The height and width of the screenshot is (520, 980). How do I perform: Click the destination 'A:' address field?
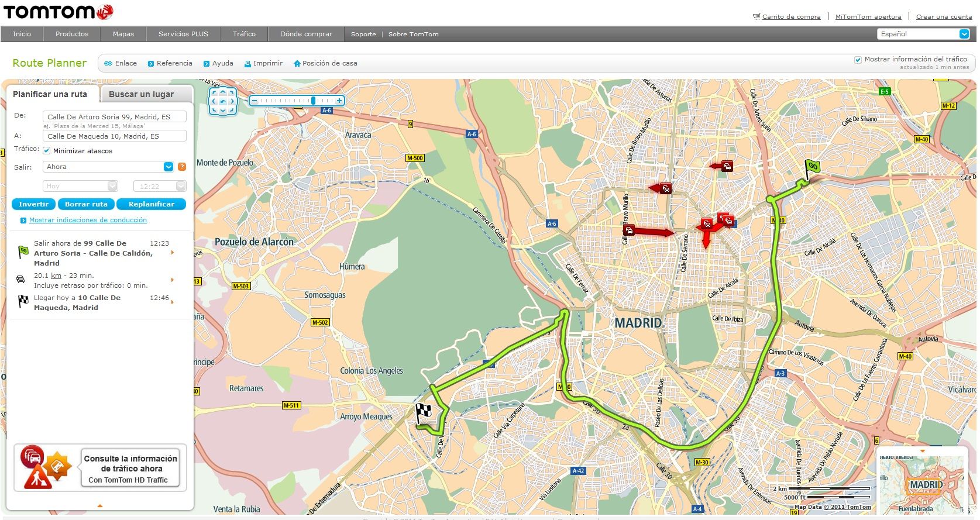point(115,136)
